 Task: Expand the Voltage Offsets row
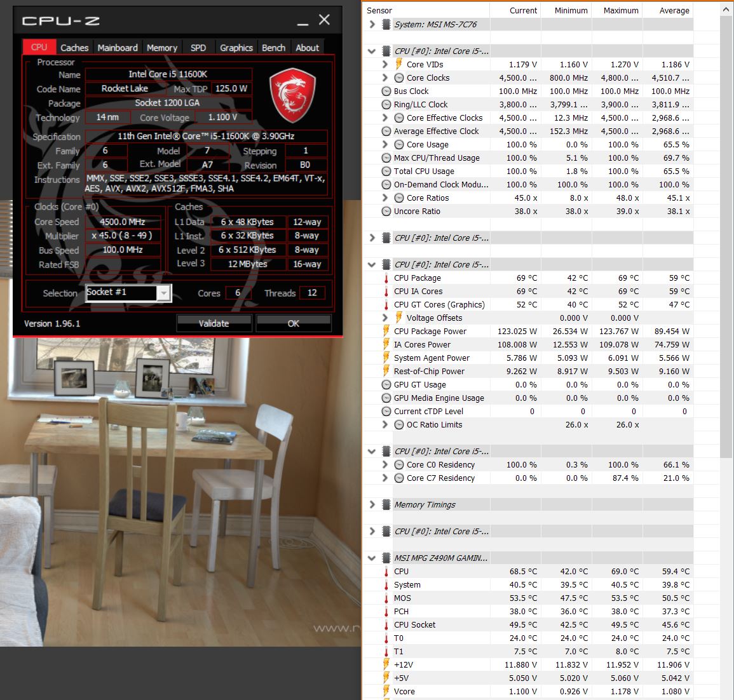384,318
